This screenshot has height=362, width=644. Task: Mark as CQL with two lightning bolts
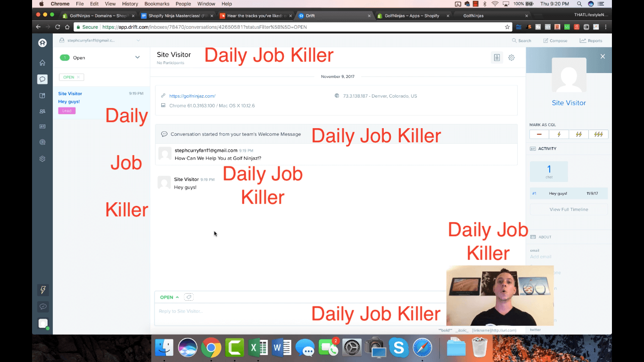click(578, 134)
